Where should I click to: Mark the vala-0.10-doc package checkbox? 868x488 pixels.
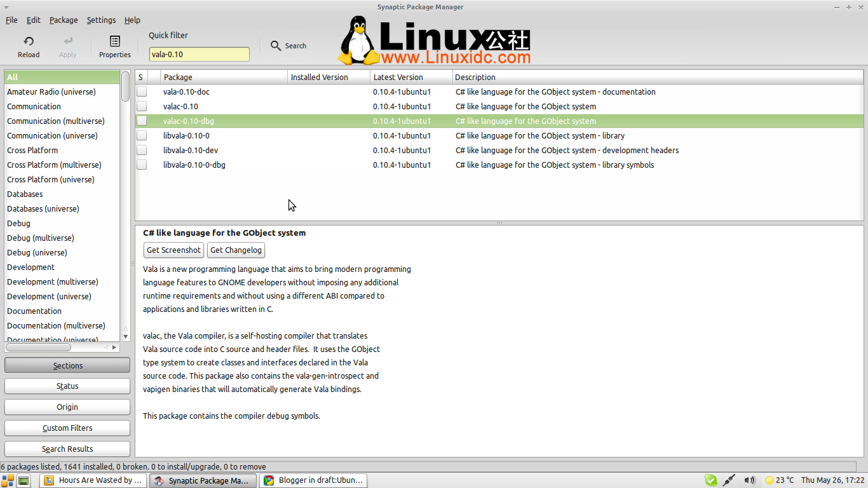[x=142, y=92]
